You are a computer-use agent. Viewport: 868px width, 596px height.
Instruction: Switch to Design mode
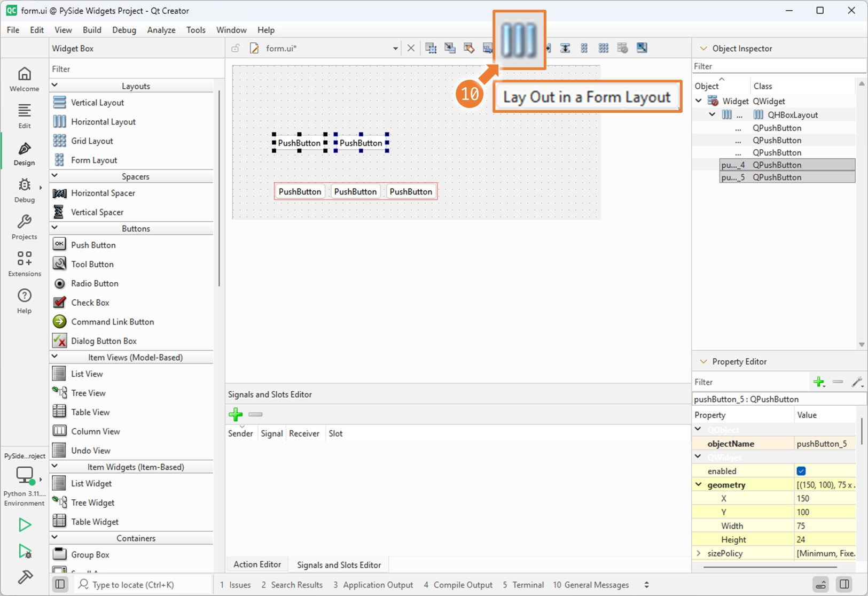(x=25, y=153)
